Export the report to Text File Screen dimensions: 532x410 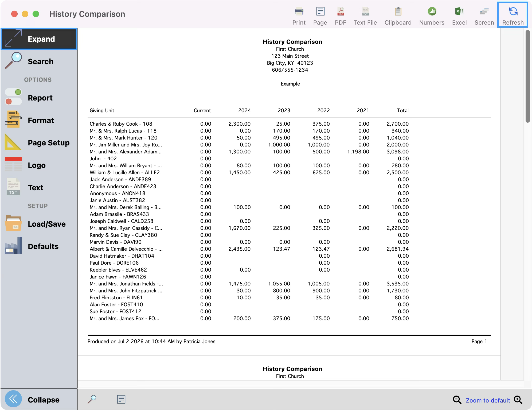(x=365, y=16)
